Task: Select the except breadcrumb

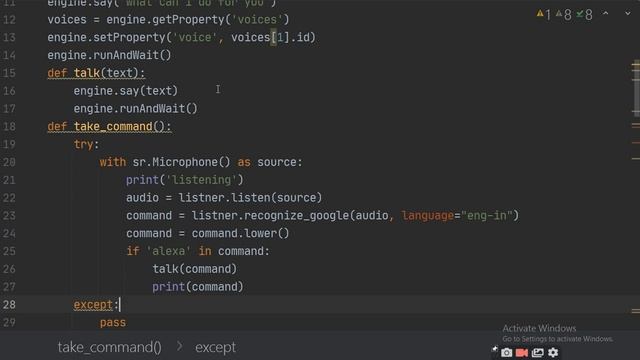Action: pos(215,347)
